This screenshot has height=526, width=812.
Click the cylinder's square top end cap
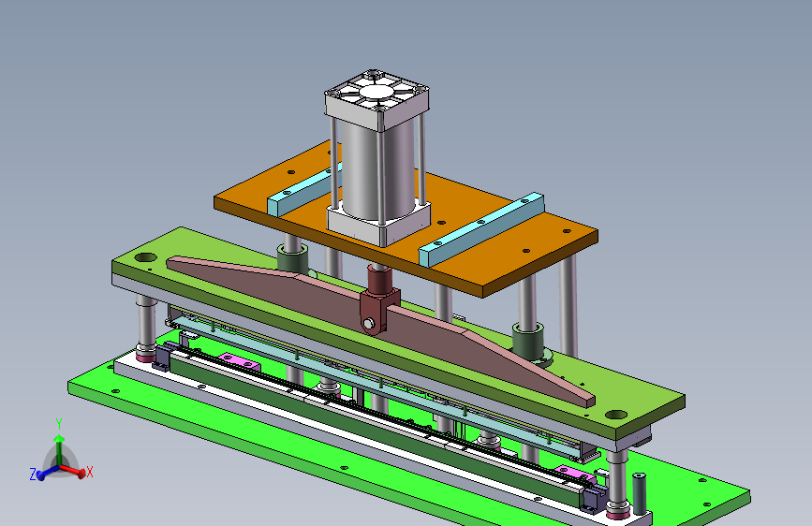click(376, 100)
